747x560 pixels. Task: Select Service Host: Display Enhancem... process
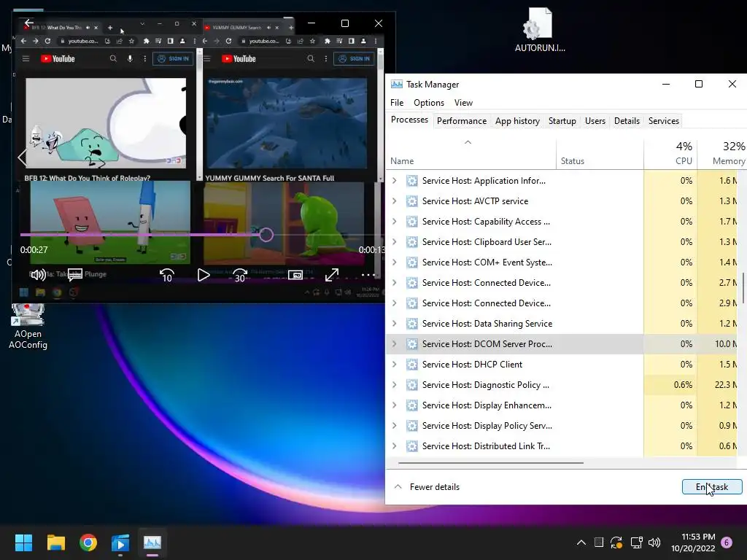coord(562,405)
